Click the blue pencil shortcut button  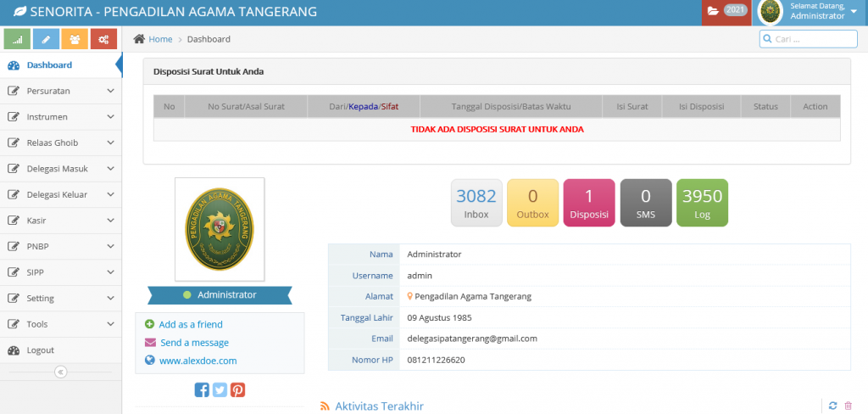click(x=46, y=39)
